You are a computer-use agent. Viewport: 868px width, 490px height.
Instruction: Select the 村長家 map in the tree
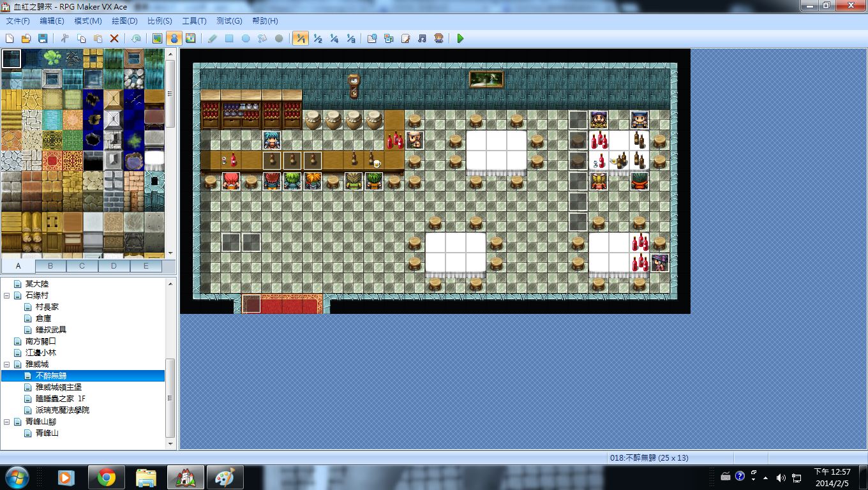click(47, 307)
